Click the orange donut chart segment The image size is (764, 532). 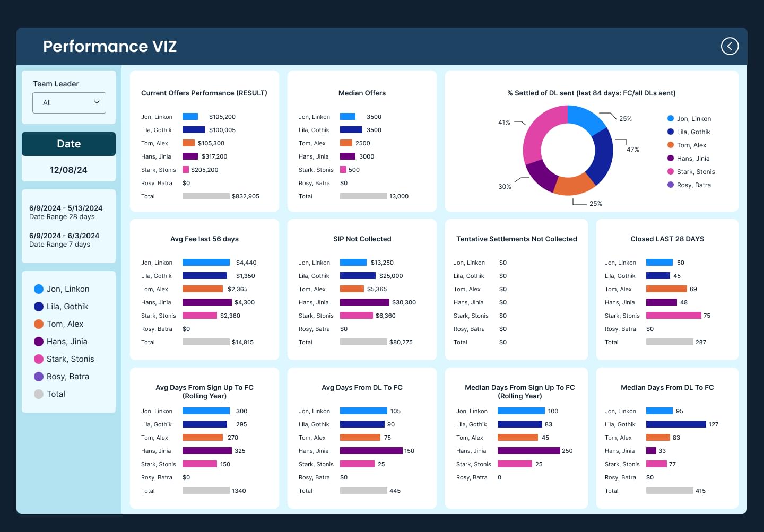pyautogui.click(x=575, y=185)
